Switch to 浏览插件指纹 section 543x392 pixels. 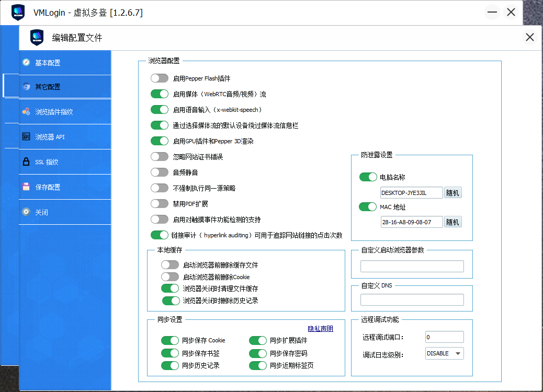pos(65,112)
